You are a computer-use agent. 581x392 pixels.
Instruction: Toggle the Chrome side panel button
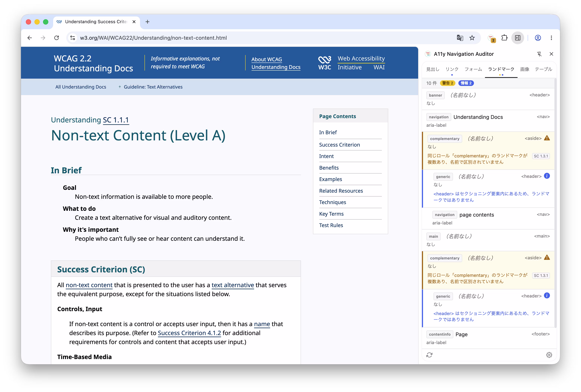click(x=518, y=38)
